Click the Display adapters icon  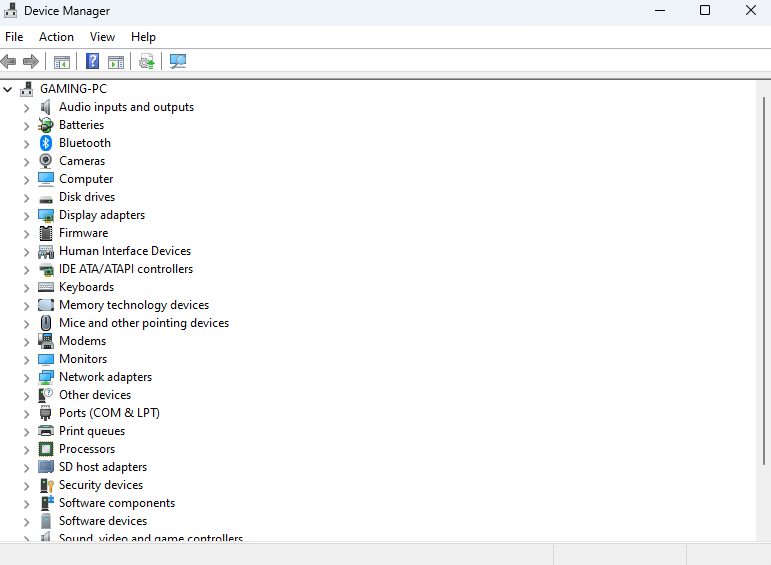[46, 215]
